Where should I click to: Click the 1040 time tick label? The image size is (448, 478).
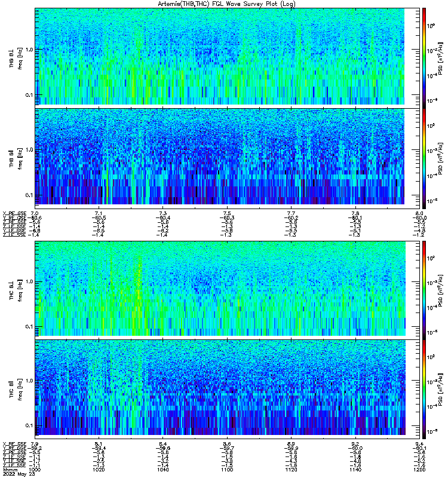coord(162,470)
